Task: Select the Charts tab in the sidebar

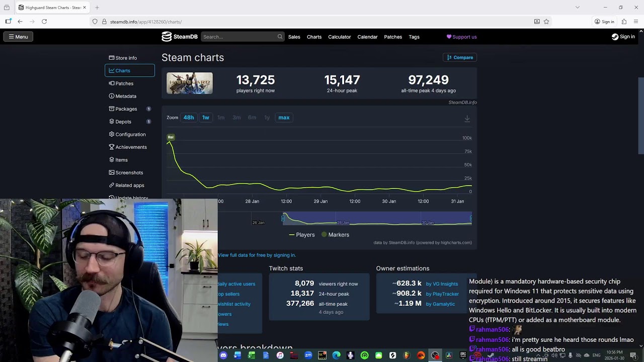Action: tap(130, 70)
